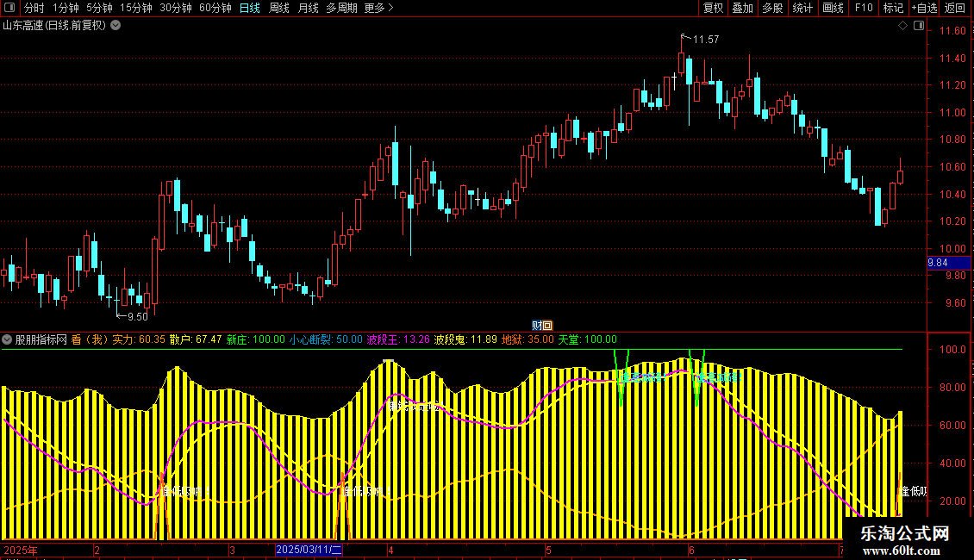Open the 30分钟 chart period
The height and width of the screenshot is (560, 974).
[176, 8]
